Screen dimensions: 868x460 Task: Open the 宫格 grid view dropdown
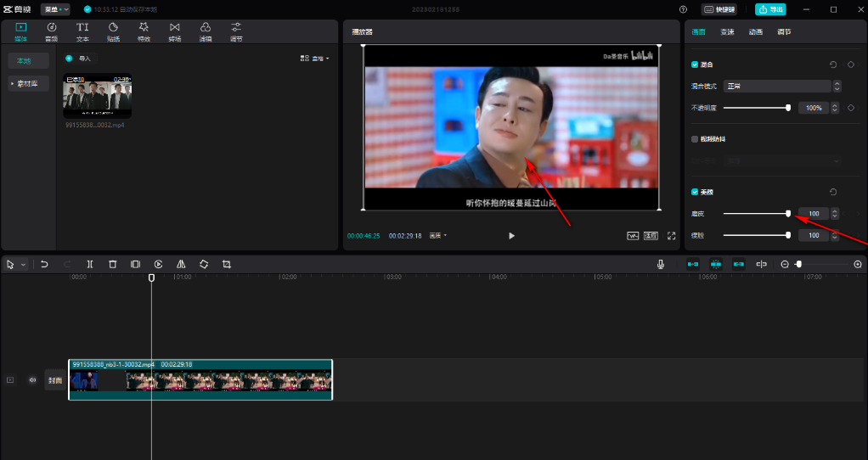tap(315, 58)
